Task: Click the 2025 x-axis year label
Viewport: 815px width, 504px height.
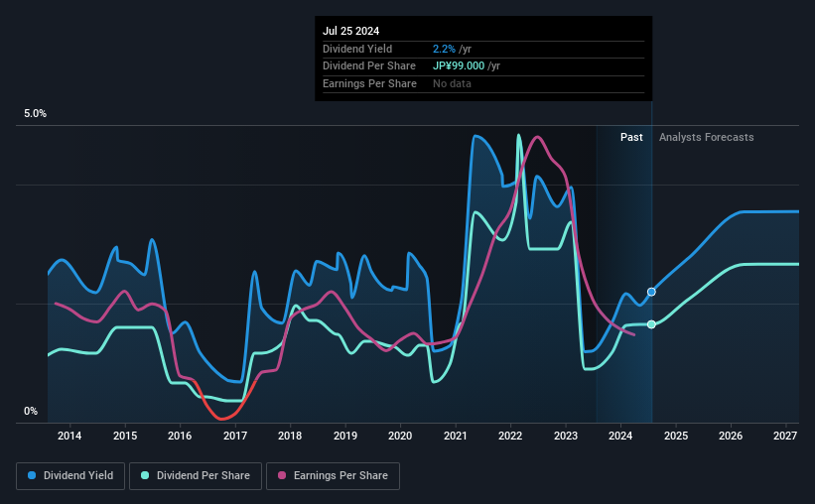Action: 676,436
